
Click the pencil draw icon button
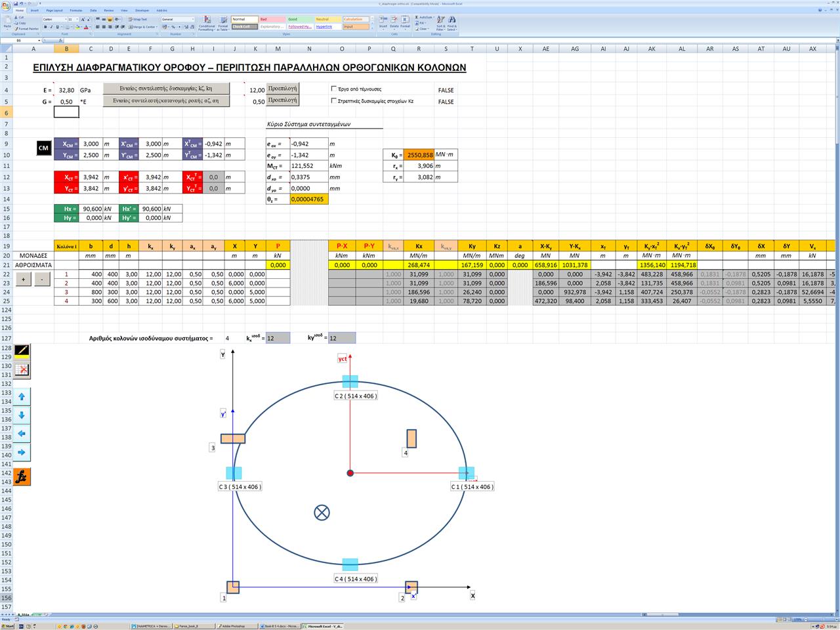22,350
